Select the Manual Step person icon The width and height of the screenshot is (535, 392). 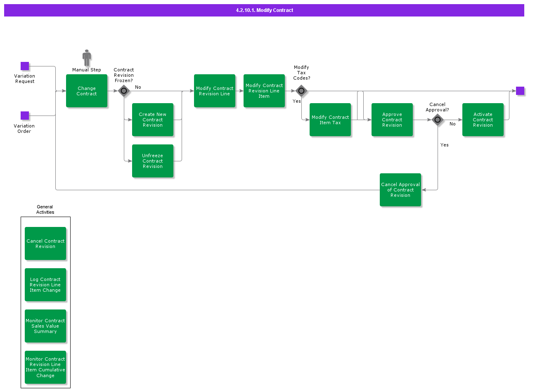click(x=87, y=58)
